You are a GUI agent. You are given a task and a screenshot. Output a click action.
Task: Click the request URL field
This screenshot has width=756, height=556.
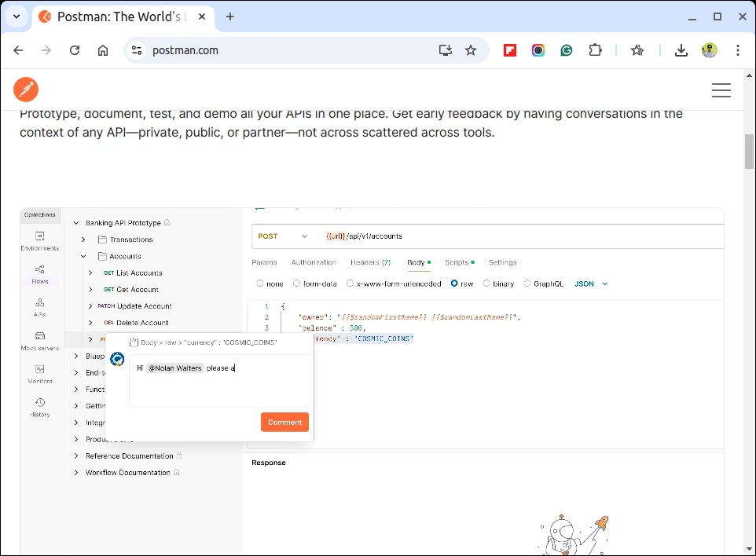(521, 236)
